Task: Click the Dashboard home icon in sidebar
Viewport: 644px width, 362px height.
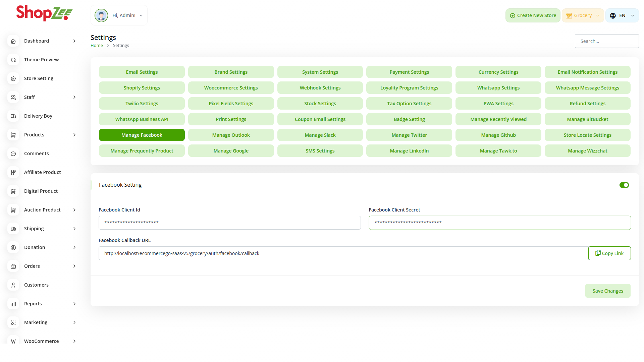Action: 13,41
